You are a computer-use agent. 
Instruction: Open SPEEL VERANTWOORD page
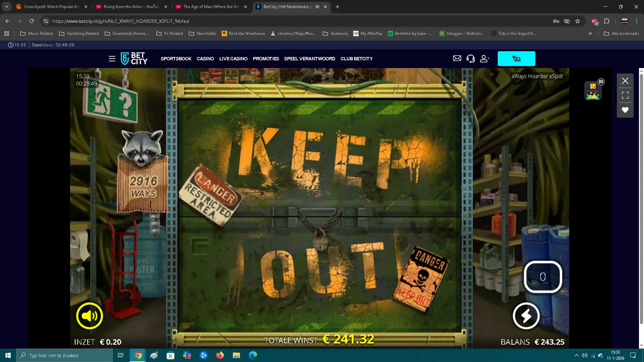(310, 59)
